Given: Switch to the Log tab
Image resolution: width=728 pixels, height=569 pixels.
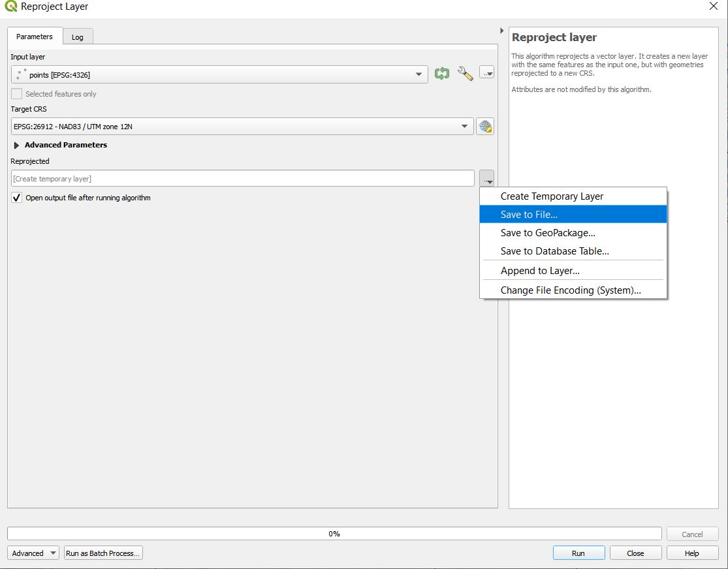Looking at the screenshot, I should click(77, 37).
